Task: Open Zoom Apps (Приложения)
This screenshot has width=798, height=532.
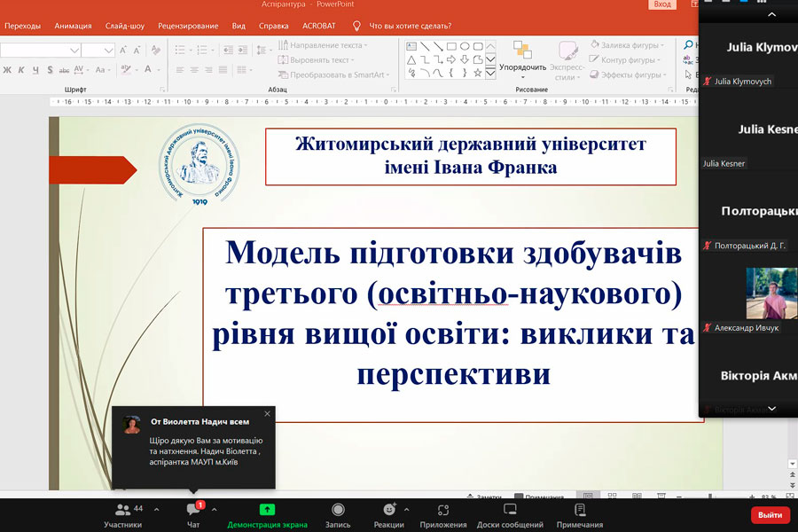Action: pos(443,513)
